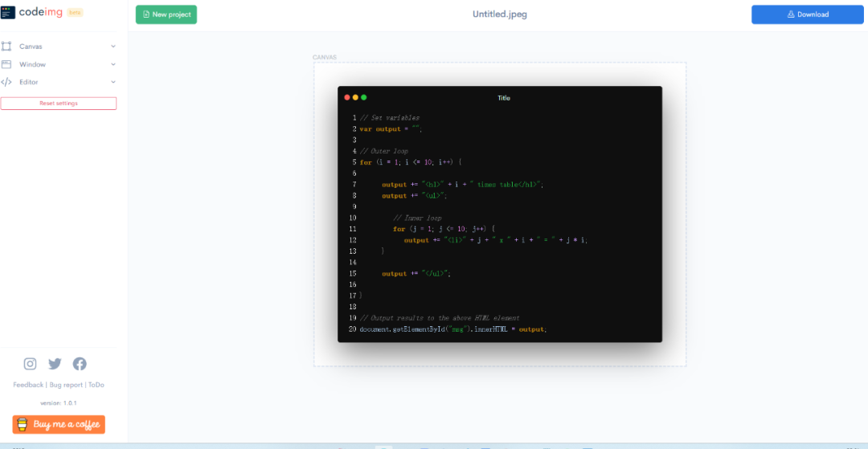Start a New project
The image size is (868, 449).
click(166, 14)
